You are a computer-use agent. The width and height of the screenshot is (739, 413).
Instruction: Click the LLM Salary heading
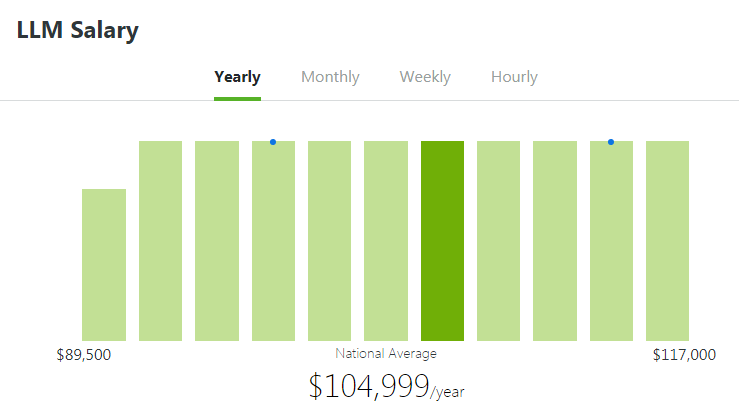click(78, 30)
